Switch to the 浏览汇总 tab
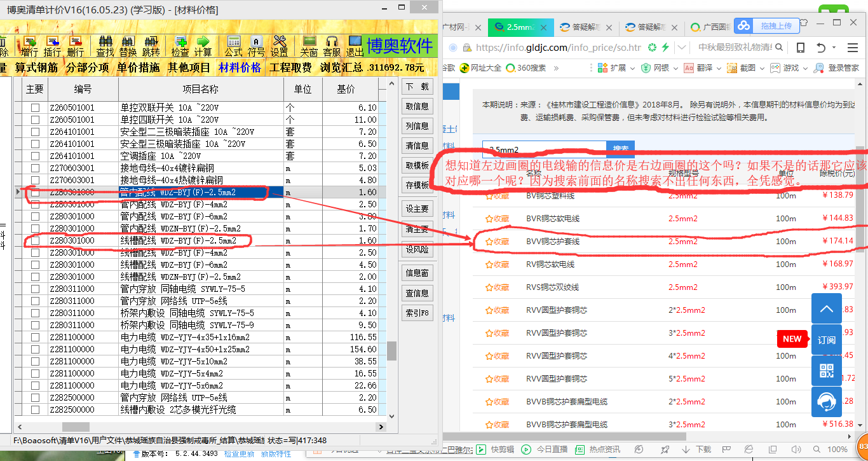 coord(341,68)
